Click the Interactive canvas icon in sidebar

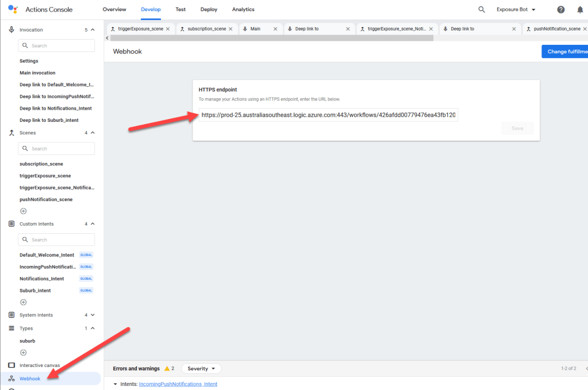[x=10, y=365]
